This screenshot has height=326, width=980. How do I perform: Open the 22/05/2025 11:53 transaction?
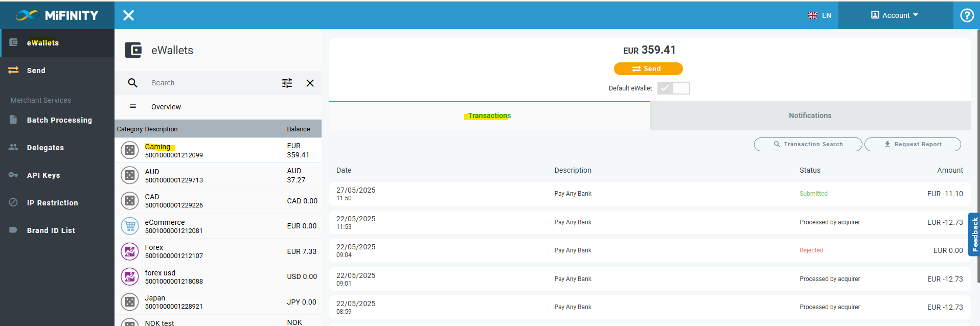point(650,222)
